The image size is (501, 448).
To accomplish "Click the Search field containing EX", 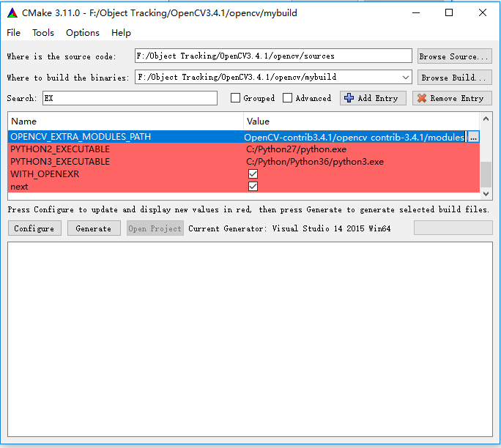I will pos(130,98).
